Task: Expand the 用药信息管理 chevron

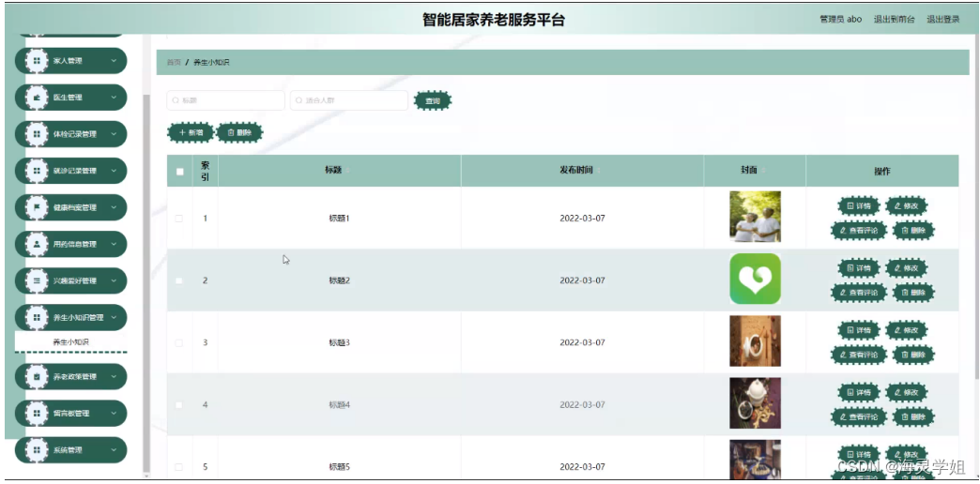Action: tap(114, 244)
